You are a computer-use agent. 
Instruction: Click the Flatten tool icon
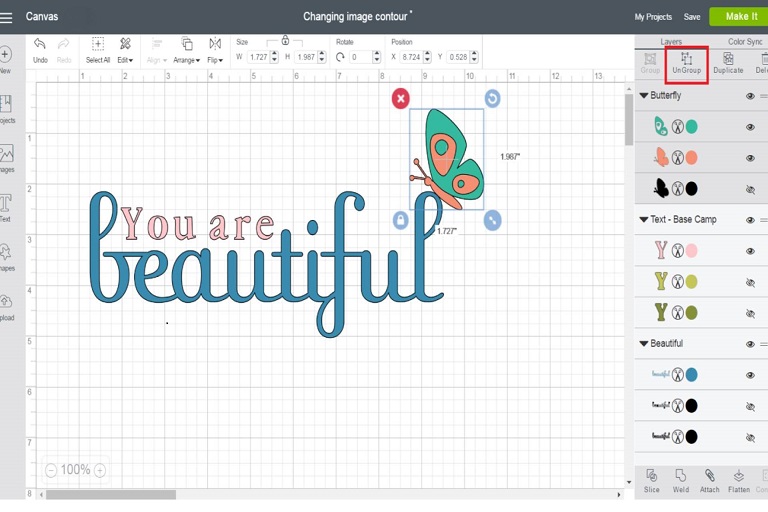739,478
